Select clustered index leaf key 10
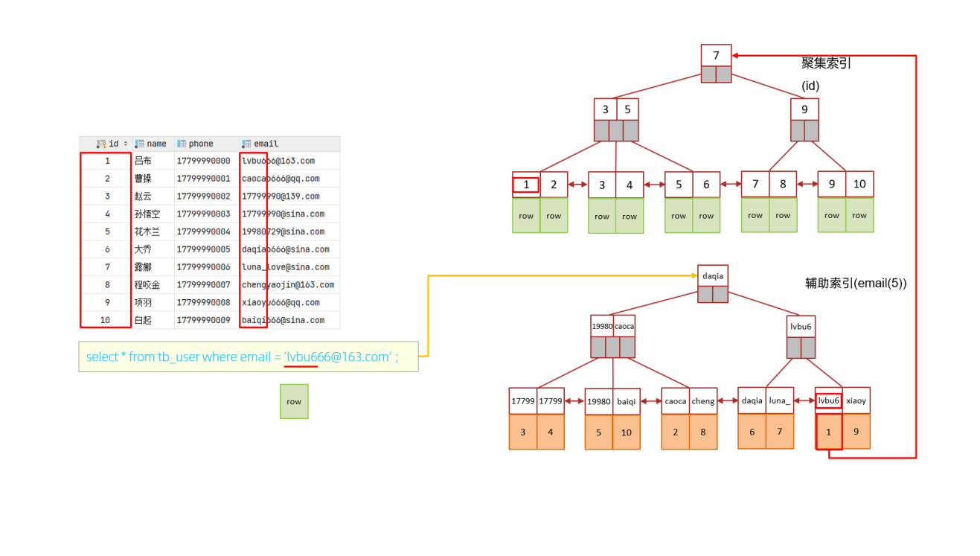 click(859, 184)
